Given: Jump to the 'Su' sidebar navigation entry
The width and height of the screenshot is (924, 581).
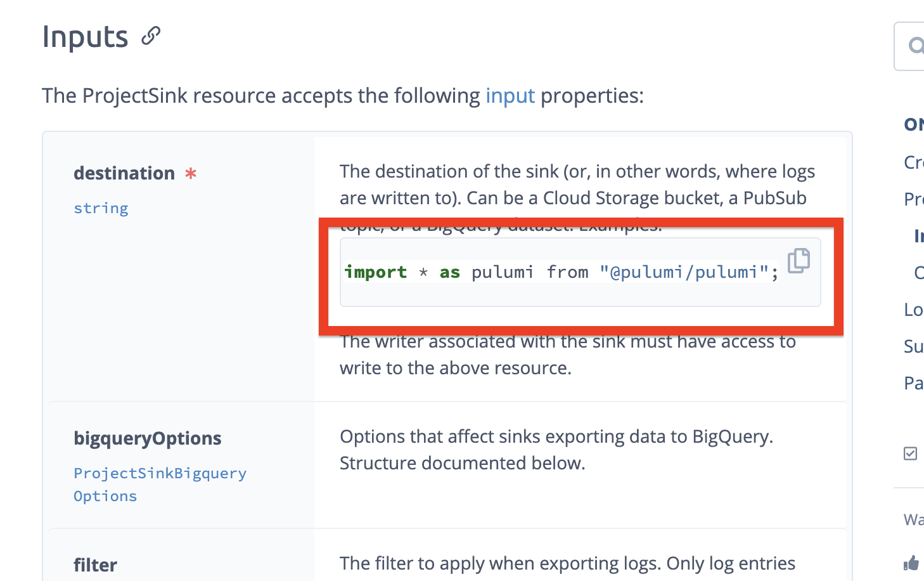Looking at the screenshot, I should point(914,346).
